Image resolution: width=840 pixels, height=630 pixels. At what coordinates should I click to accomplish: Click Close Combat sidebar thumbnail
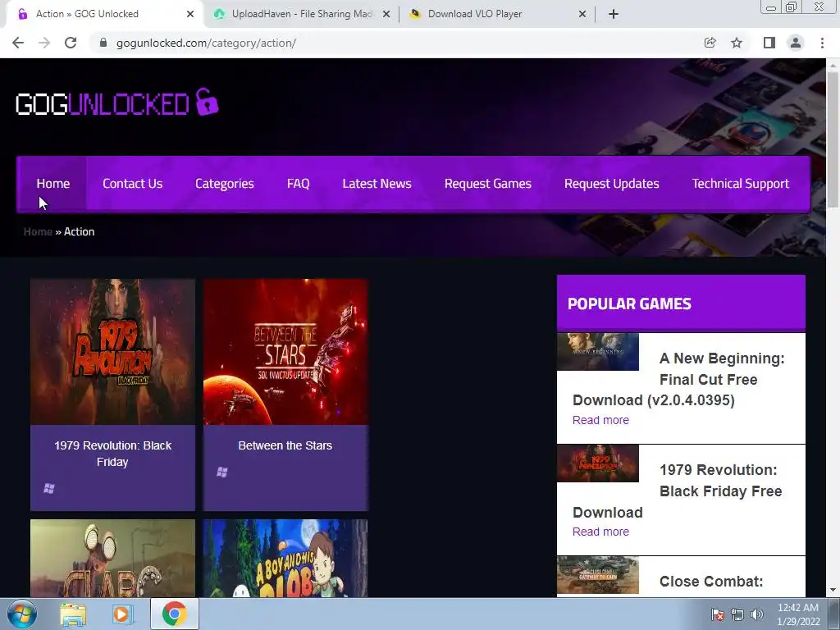point(598,575)
